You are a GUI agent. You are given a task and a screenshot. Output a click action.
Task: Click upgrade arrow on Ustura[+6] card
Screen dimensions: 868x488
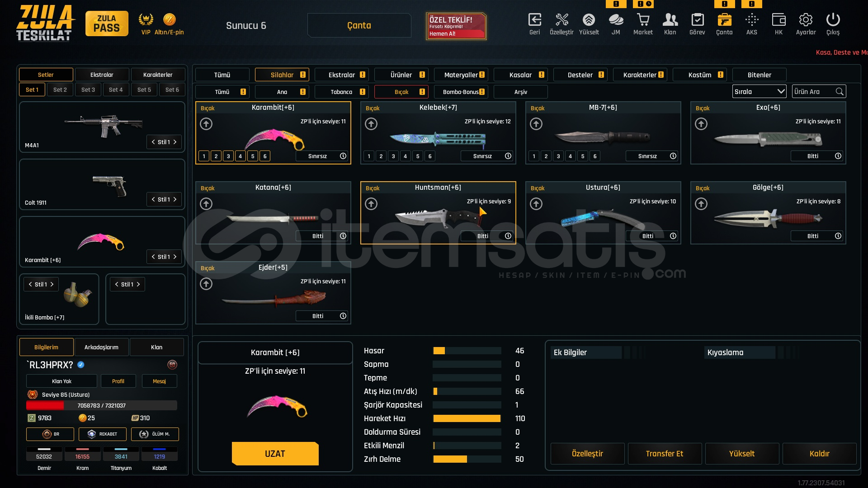click(536, 204)
